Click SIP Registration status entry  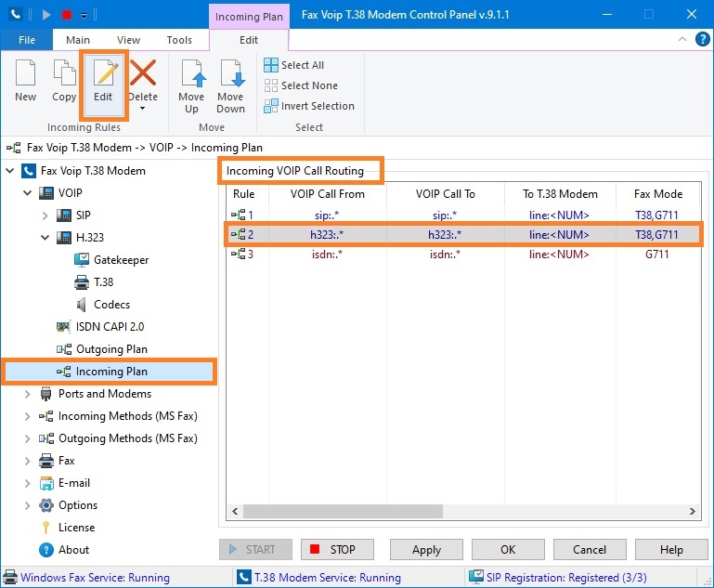pyautogui.click(x=558, y=578)
